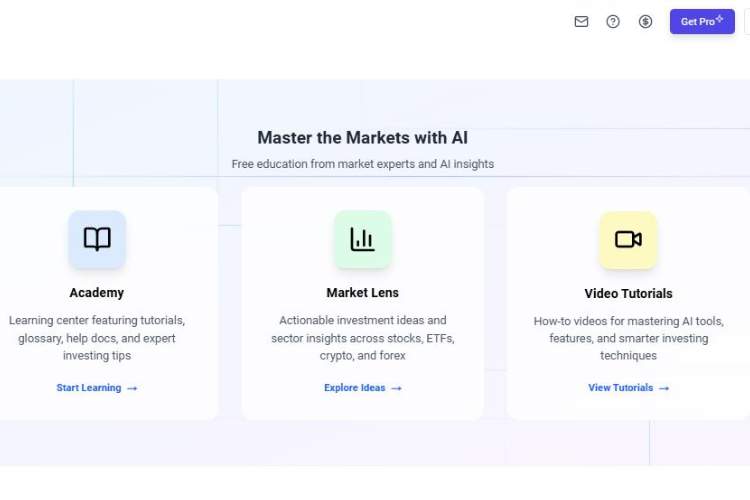Open the dollar coin pricing icon
750x500 pixels.
645,21
